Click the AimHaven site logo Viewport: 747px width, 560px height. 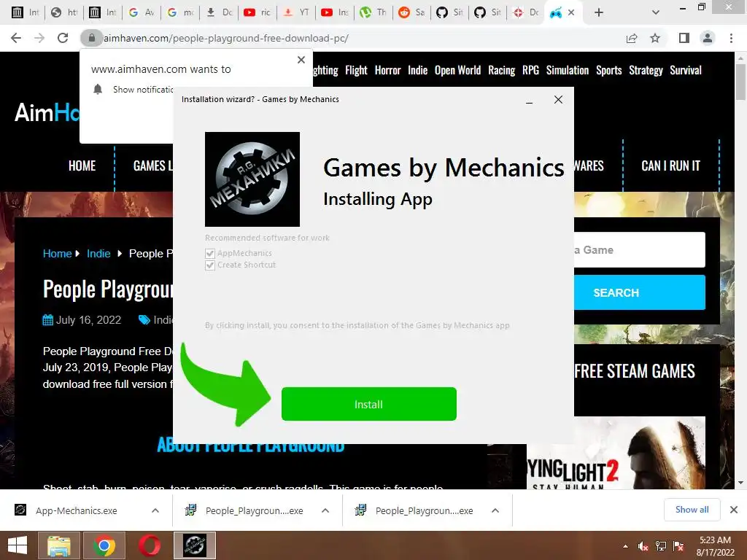(47, 113)
